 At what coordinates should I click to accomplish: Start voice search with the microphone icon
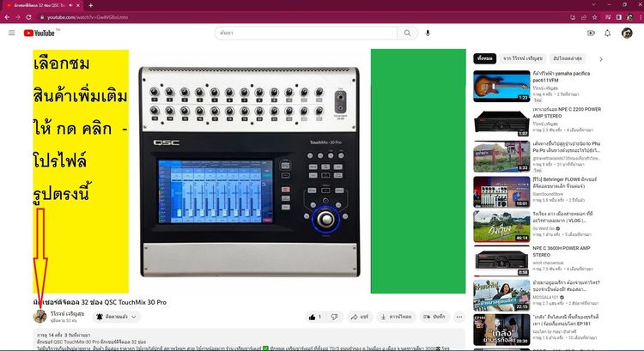[428, 33]
